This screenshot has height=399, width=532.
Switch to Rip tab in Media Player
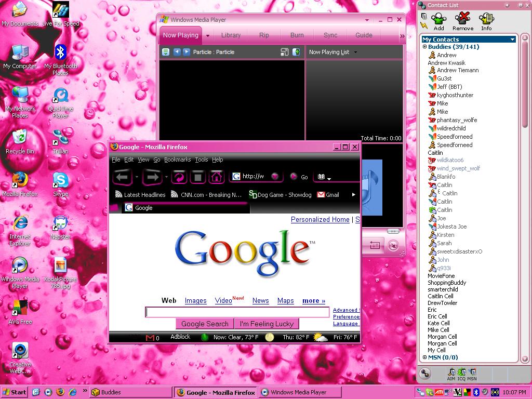263,35
